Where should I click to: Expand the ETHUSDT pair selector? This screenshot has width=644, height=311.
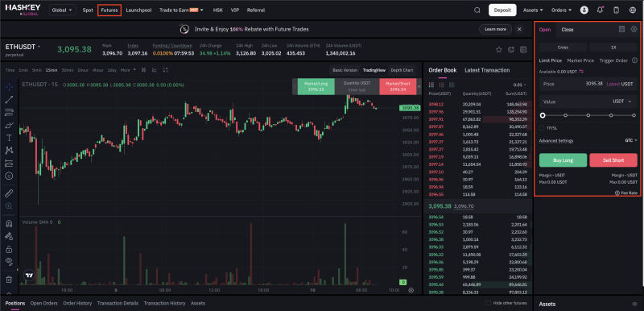(23, 47)
